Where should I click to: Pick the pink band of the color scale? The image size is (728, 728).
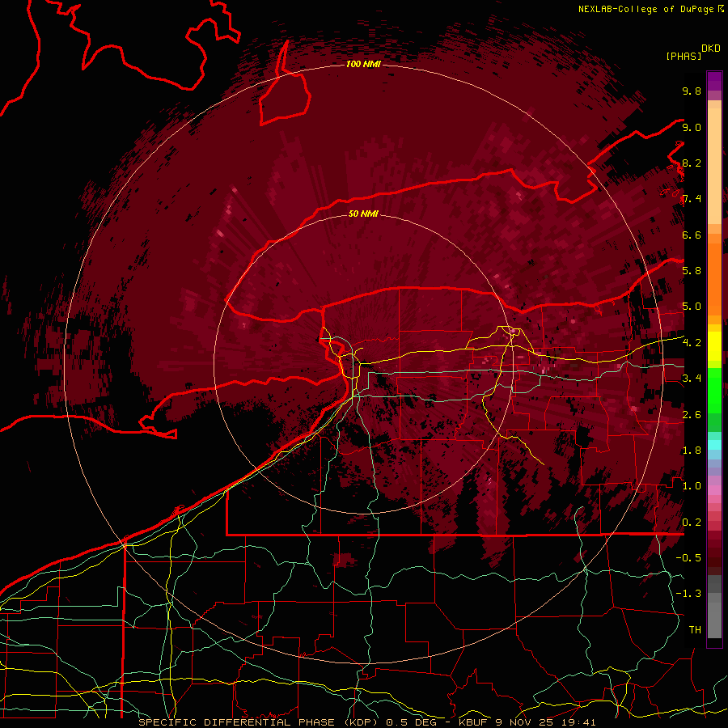pos(714,490)
